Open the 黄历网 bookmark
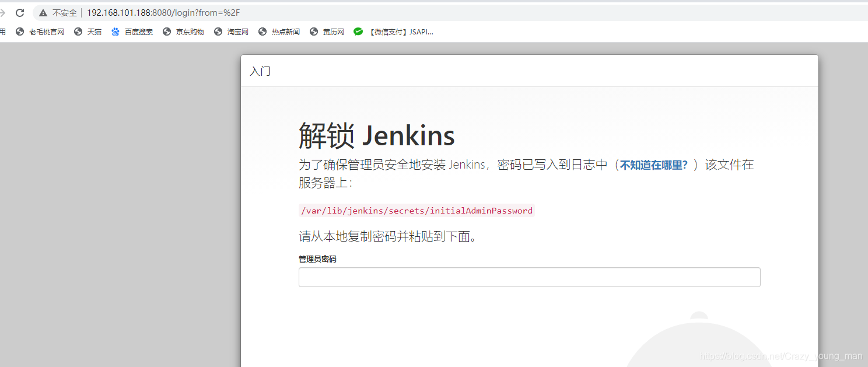The height and width of the screenshot is (367, 868). pos(327,32)
